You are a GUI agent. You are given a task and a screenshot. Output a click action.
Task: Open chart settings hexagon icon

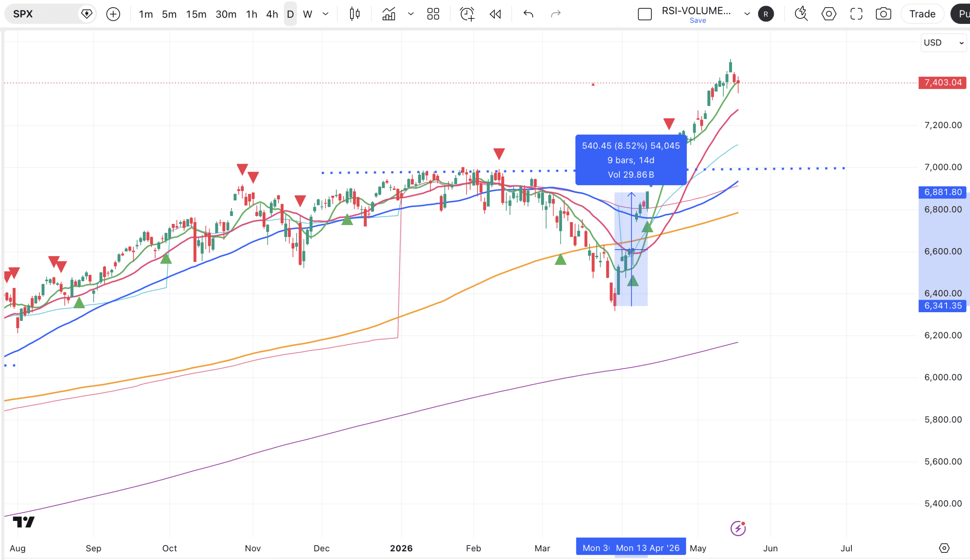[828, 14]
